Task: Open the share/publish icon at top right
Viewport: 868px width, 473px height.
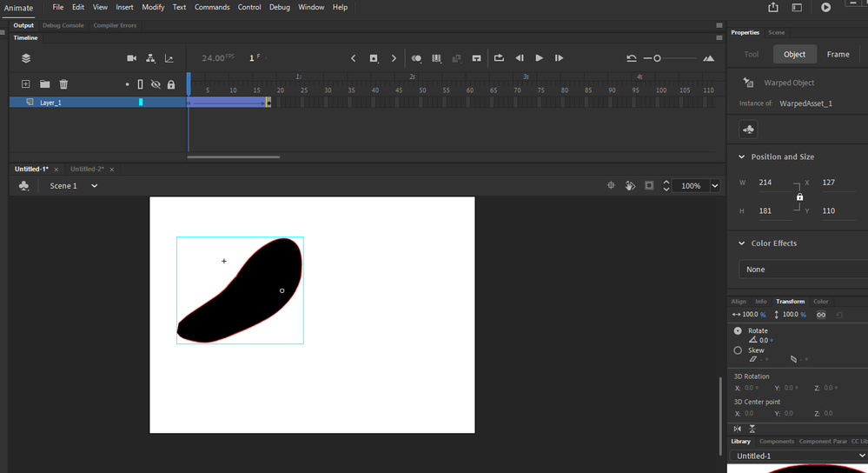Action: coord(773,7)
